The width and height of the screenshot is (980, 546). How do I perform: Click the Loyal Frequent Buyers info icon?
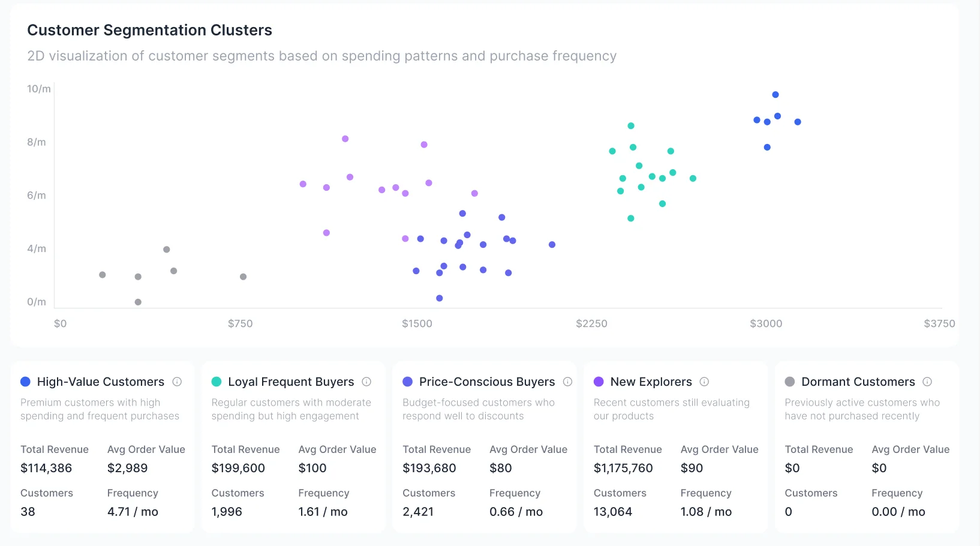(367, 382)
